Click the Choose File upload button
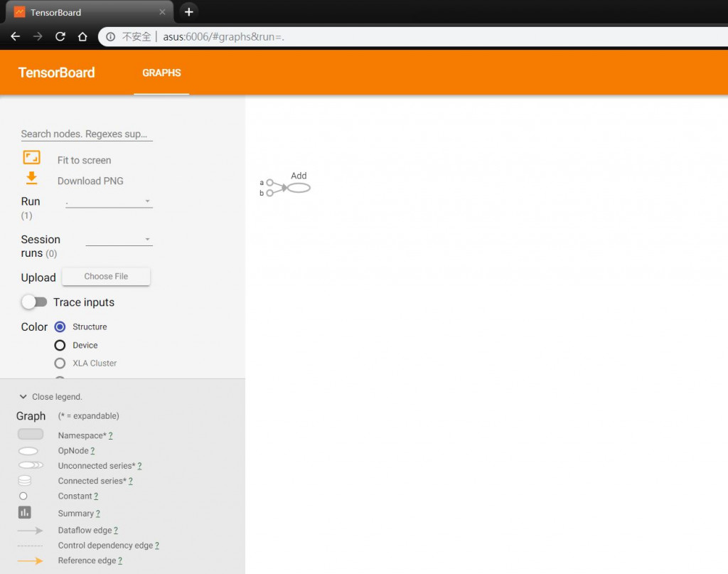The width and height of the screenshot is (728, 574). point(106,276)
